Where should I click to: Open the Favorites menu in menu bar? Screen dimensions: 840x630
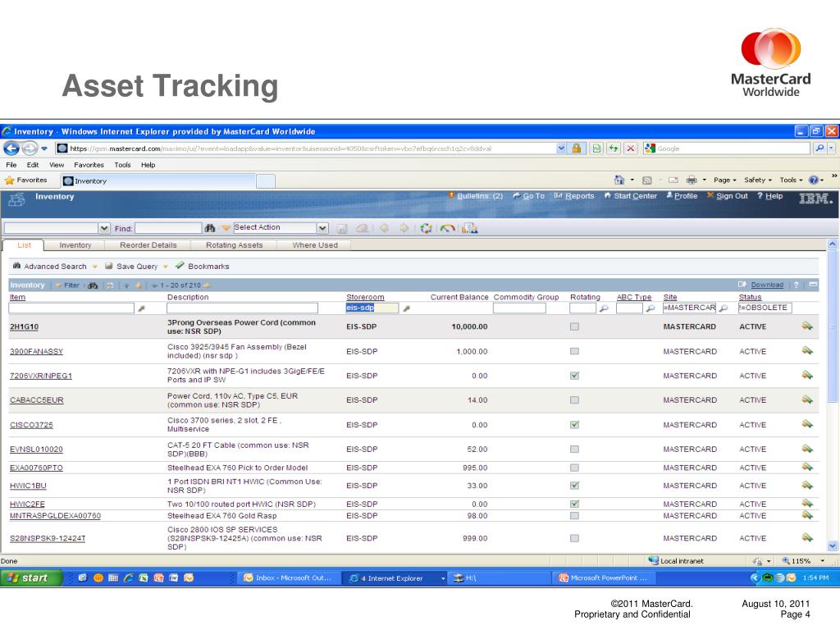tap(89, 165)
